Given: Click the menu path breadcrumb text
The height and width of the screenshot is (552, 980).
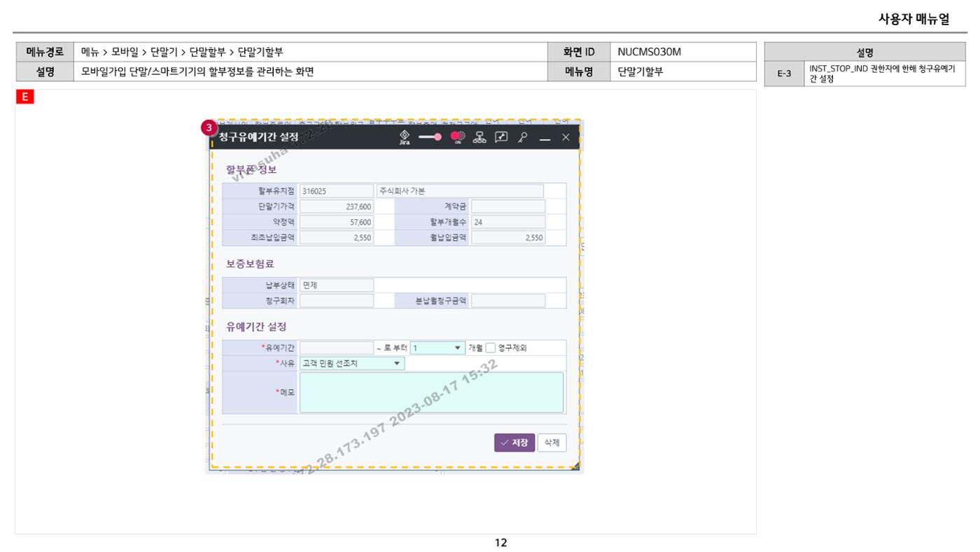Looking at the screenshot, I should (x=182, y=52).
